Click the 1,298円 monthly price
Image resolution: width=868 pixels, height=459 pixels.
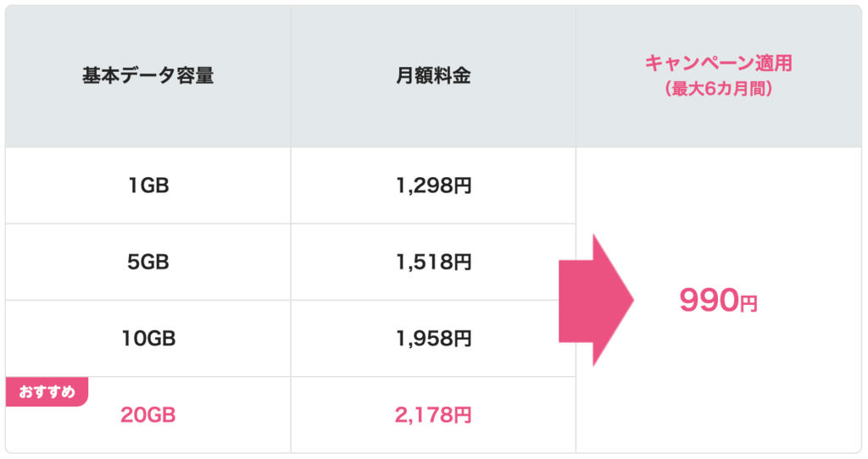pyautogui.click(x=433, y=185)
